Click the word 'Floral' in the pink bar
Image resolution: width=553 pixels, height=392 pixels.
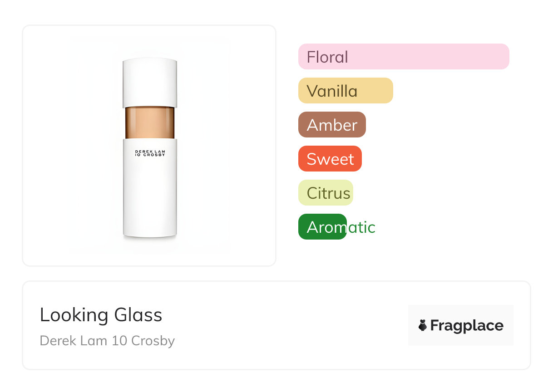click(327, 57)
